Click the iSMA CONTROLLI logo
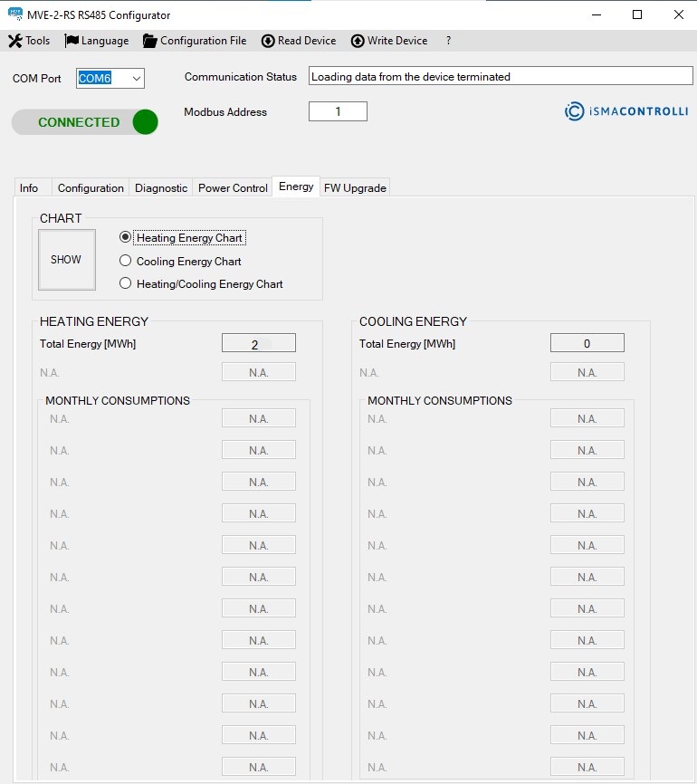This screenshot has height=784, width=697. (625, 111)
